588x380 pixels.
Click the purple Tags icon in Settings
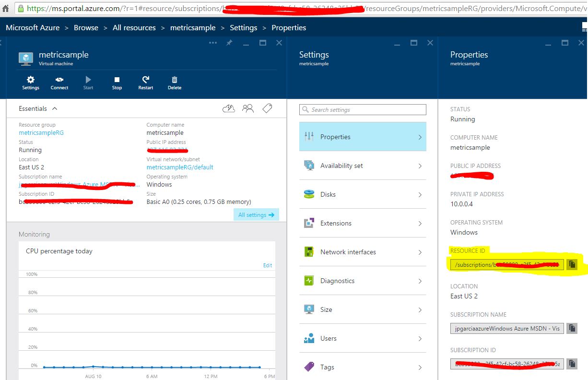(x=309, y=367)
